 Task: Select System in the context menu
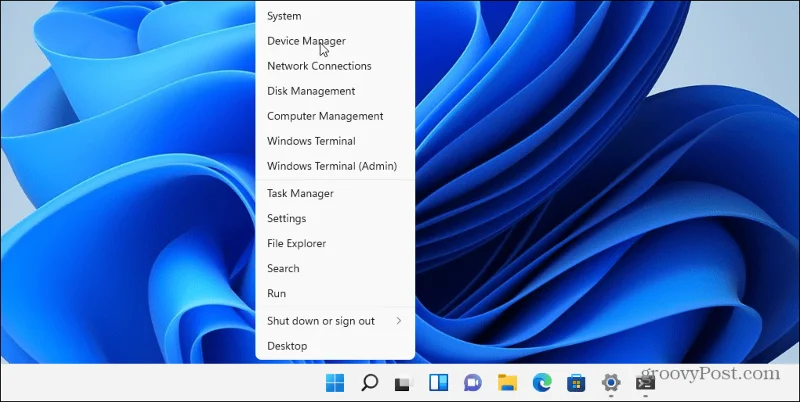click(x=335, y=16)
